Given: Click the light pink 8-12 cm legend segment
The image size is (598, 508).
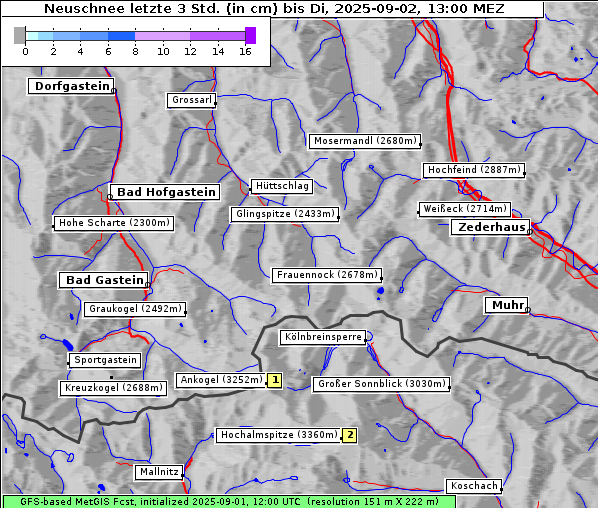Looking at the screenshot, I should pyautogui.click(x=162, y=36).
